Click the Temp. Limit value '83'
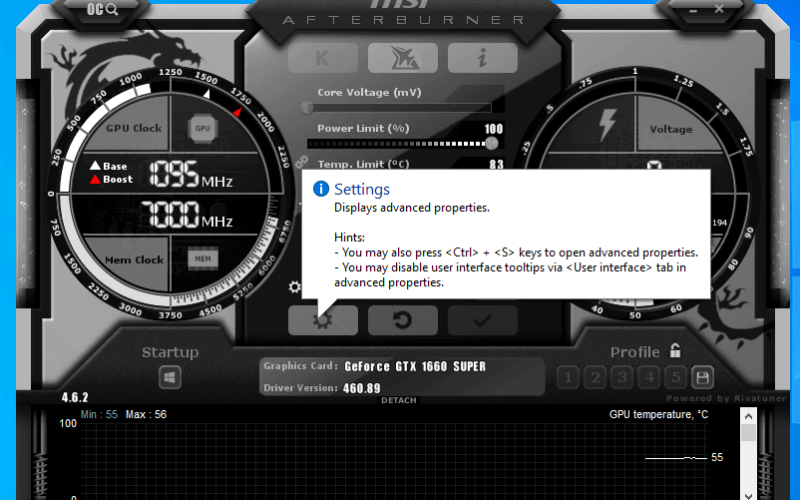 coord(496,164)
